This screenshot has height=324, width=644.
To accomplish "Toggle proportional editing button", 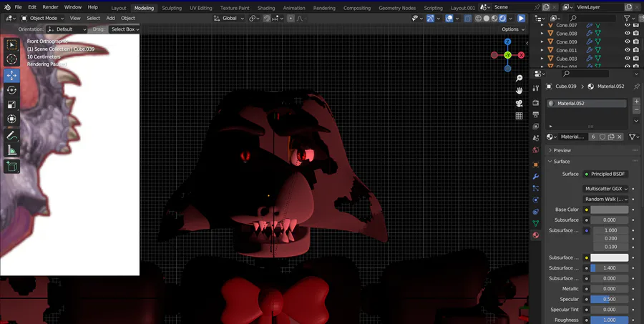I will (291, 18).
